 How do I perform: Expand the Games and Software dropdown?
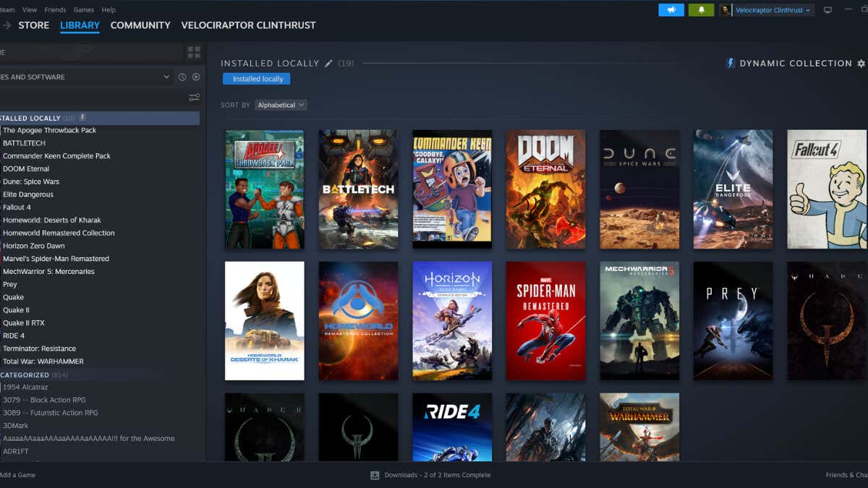coord(166,77)
